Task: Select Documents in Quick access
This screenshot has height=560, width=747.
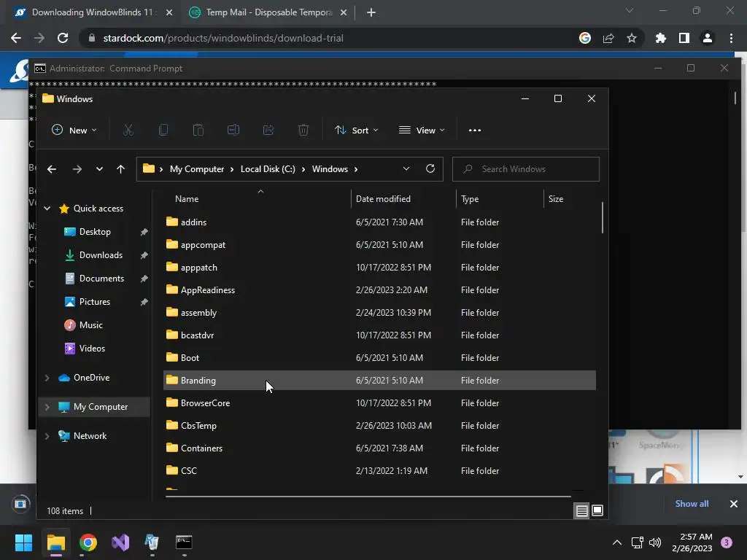Action: [x=101, y=279]
